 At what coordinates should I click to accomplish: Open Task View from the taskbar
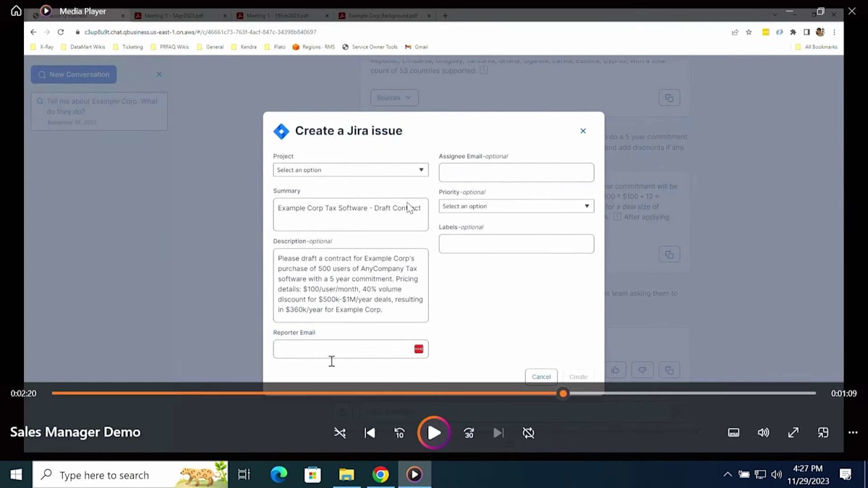244,475
